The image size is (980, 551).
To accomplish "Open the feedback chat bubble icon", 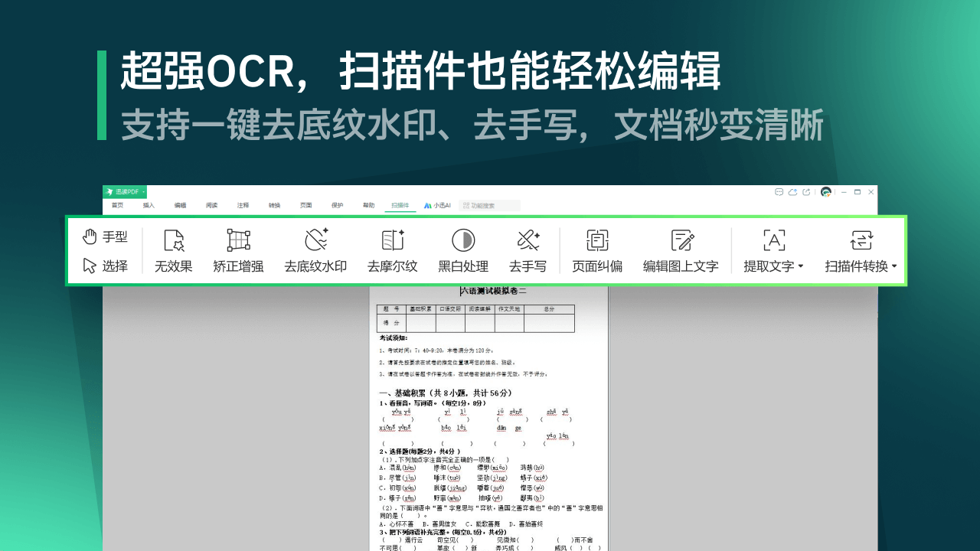I will [778, 192].
